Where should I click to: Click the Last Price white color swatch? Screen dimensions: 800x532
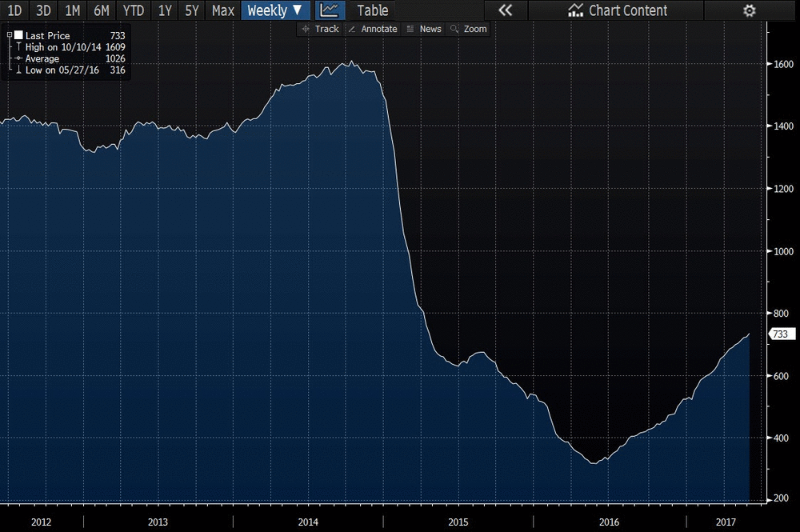[19, 35]
